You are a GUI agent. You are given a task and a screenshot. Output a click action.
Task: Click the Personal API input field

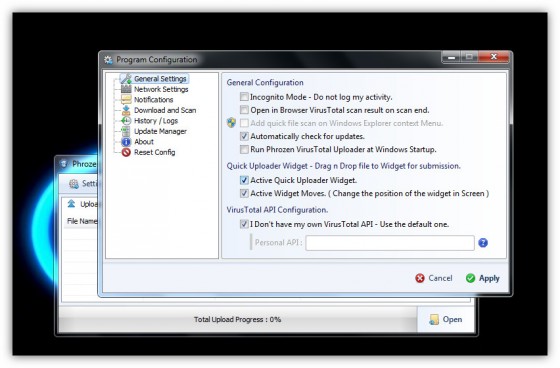390,243
